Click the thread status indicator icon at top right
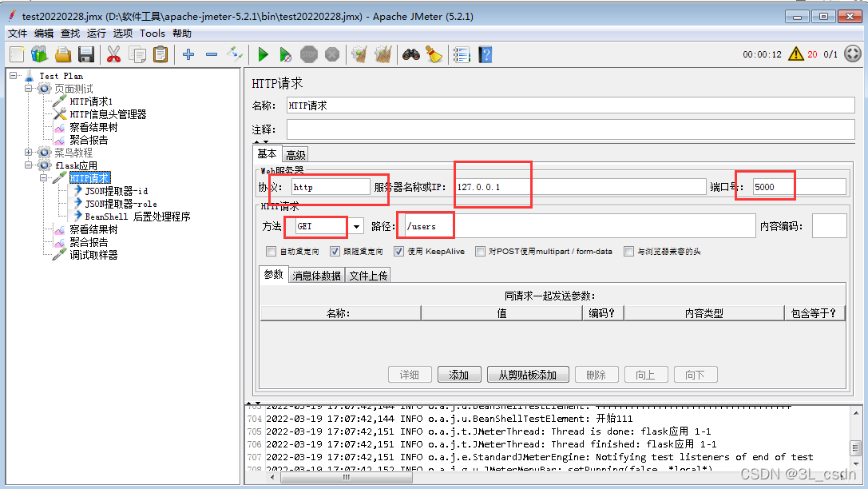This screenshot has height=489, width=868. (x=853, y=54)
